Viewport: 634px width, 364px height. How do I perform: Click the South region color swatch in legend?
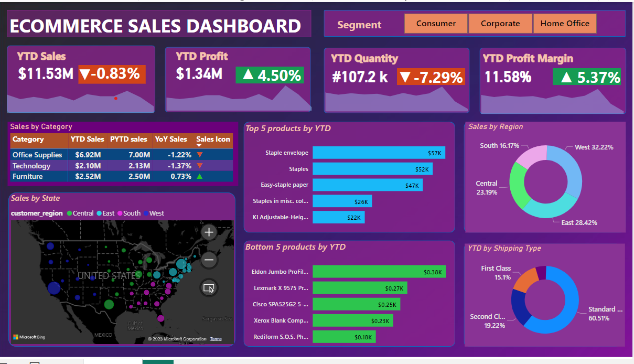click(119, 213)
